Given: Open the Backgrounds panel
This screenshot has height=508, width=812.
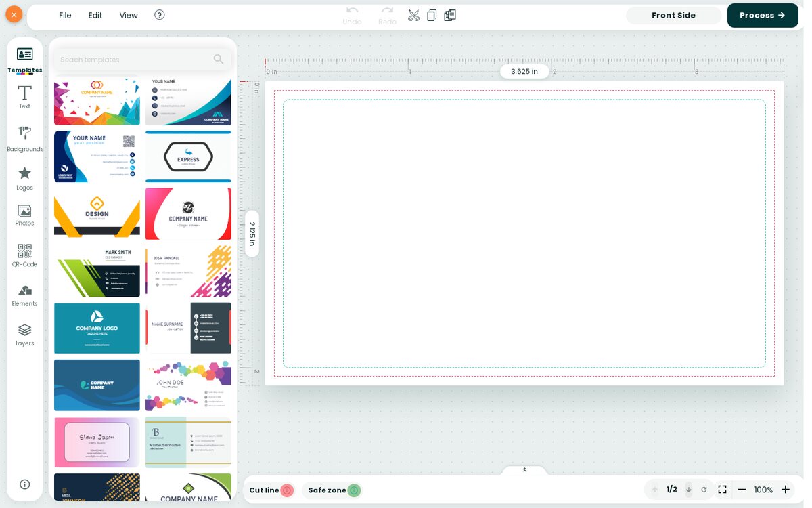Looking at the screenshot, I should [25, 139].
